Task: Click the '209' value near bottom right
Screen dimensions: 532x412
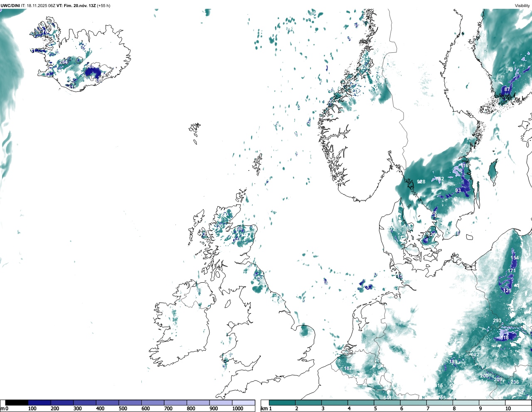Action: (x=498, y=380)
